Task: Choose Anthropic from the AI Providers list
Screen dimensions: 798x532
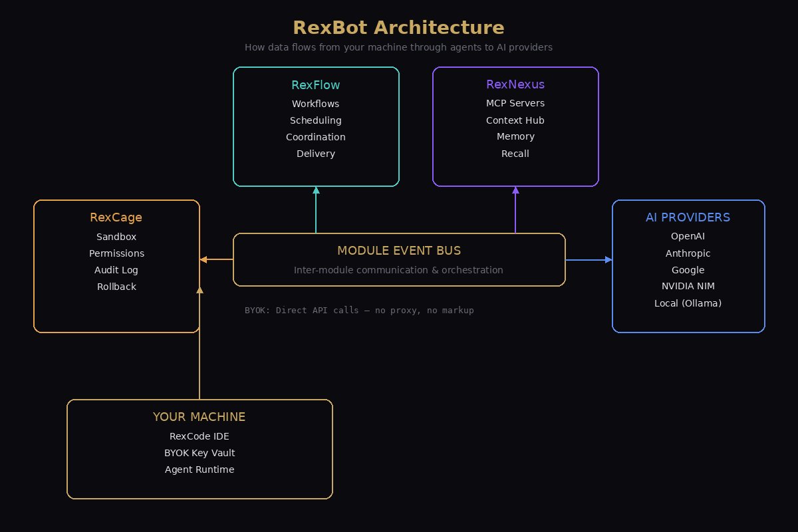Action: [x=688, y=253]
